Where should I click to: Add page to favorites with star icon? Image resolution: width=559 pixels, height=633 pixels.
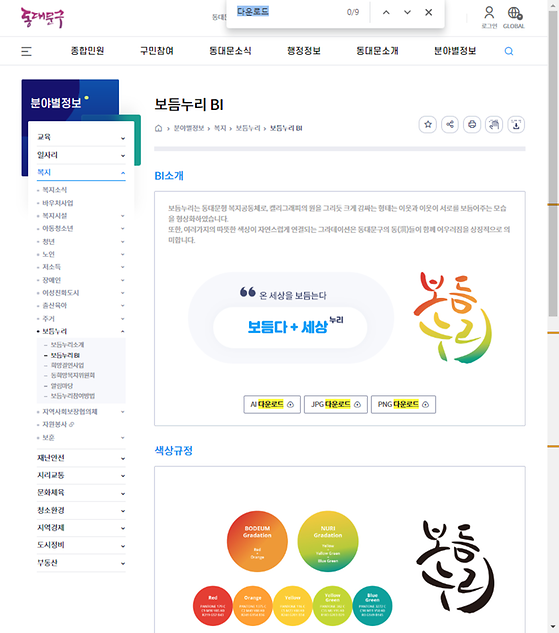[428, 124]
